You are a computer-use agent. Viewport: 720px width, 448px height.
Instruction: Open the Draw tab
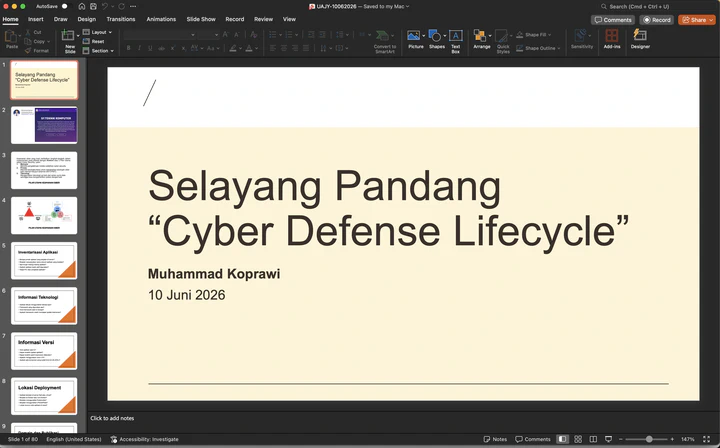61,19
